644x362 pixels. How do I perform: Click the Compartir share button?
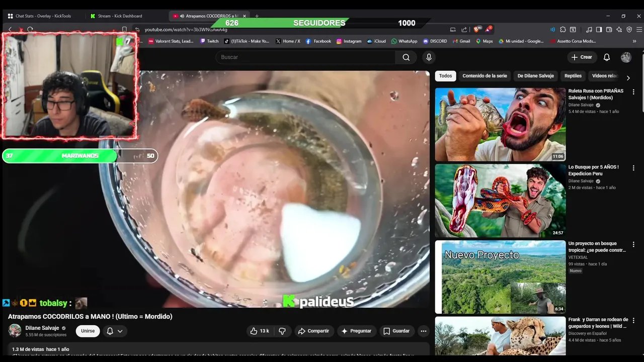coord(313,331)
